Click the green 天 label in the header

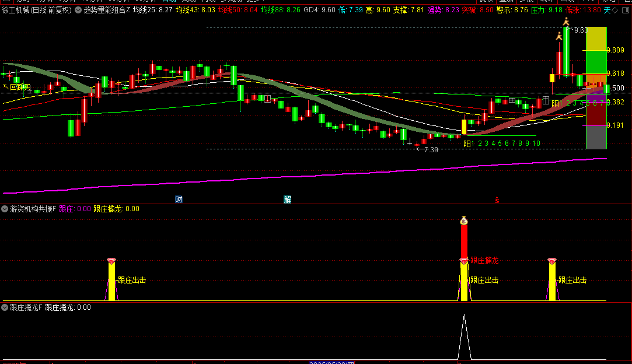(607, 10)
